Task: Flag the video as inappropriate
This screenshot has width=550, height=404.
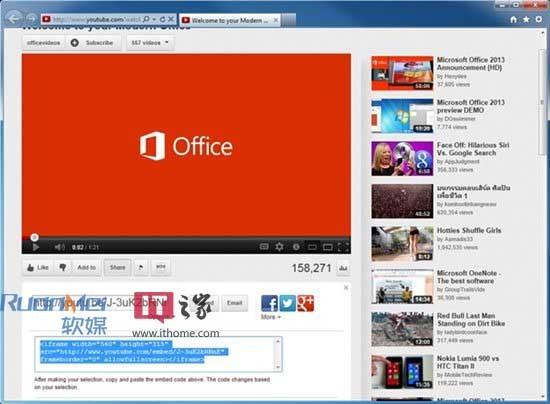Action: pos(141,268)
